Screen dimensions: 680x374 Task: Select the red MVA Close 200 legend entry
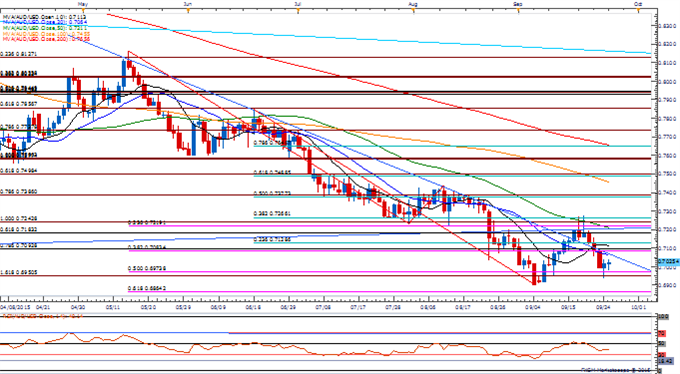point(46,39)
